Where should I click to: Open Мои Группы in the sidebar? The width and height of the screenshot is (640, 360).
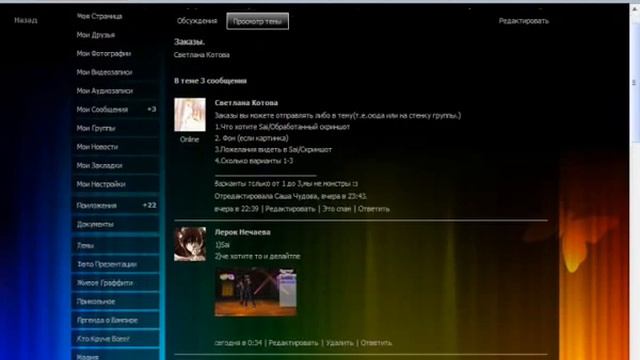click(96, 128)
